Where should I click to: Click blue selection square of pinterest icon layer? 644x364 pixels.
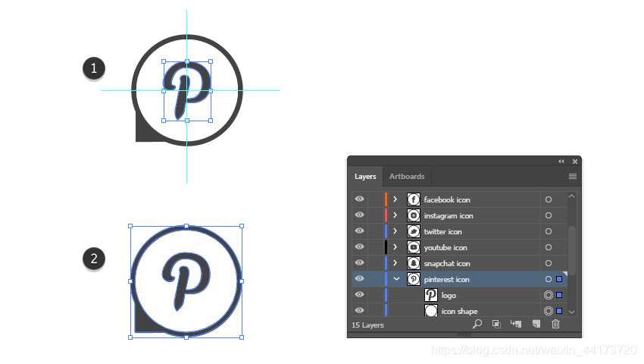click(559, 279)
